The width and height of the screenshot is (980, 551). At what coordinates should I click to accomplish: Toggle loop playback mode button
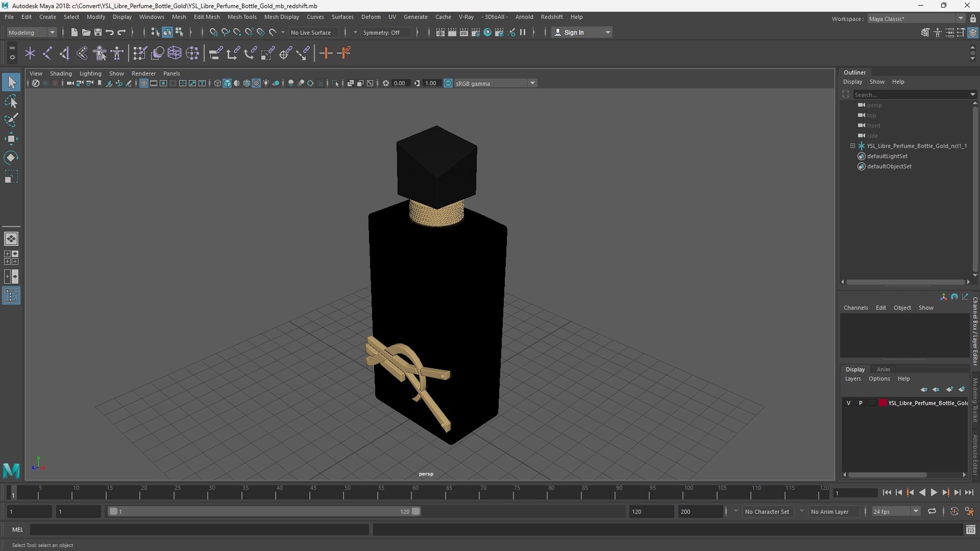[x=932, y=511]
